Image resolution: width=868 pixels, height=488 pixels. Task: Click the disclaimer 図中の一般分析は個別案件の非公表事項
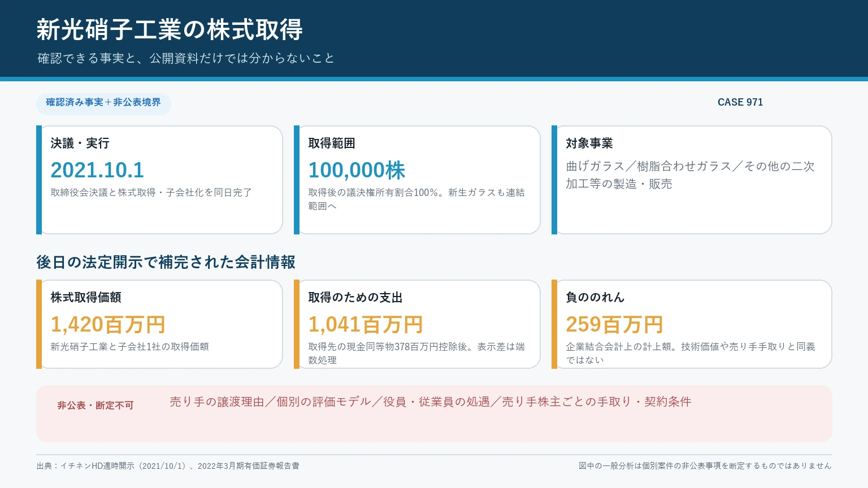click(705, 466)
